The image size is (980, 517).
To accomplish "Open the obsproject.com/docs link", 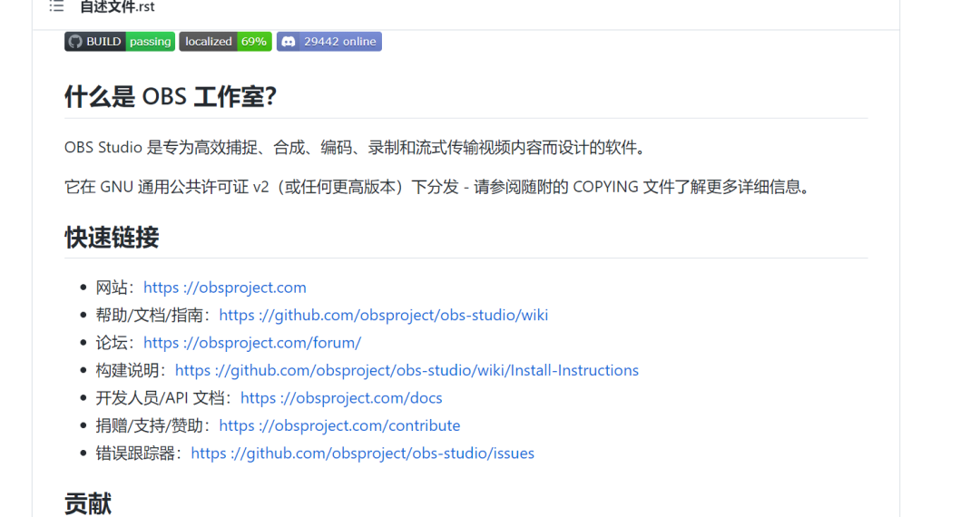I will point(341,398).
